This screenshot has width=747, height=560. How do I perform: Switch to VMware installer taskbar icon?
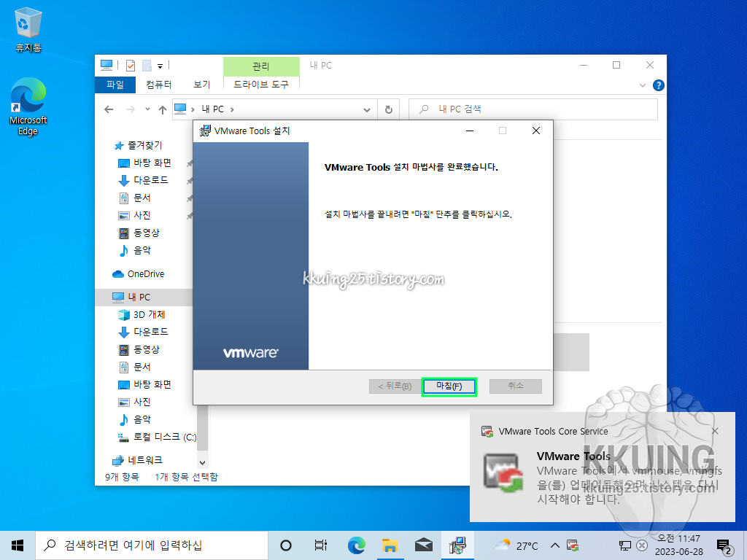[x=457, y=545]
